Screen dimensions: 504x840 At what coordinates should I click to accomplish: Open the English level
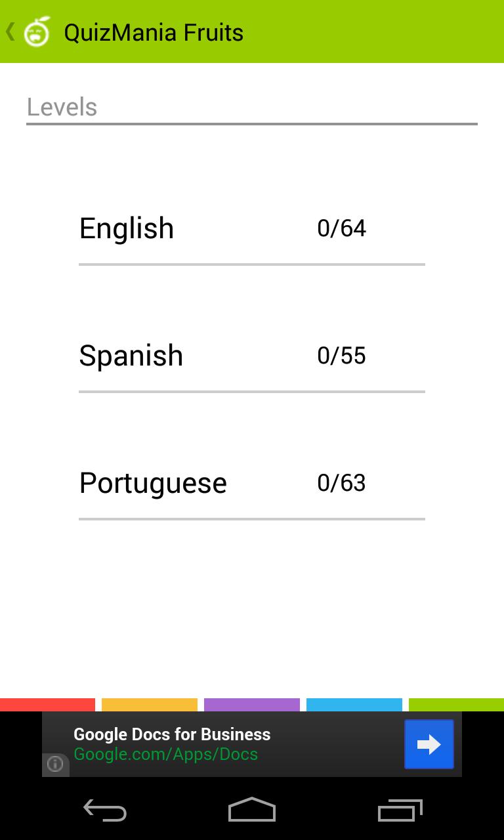[x=127, y=228]
